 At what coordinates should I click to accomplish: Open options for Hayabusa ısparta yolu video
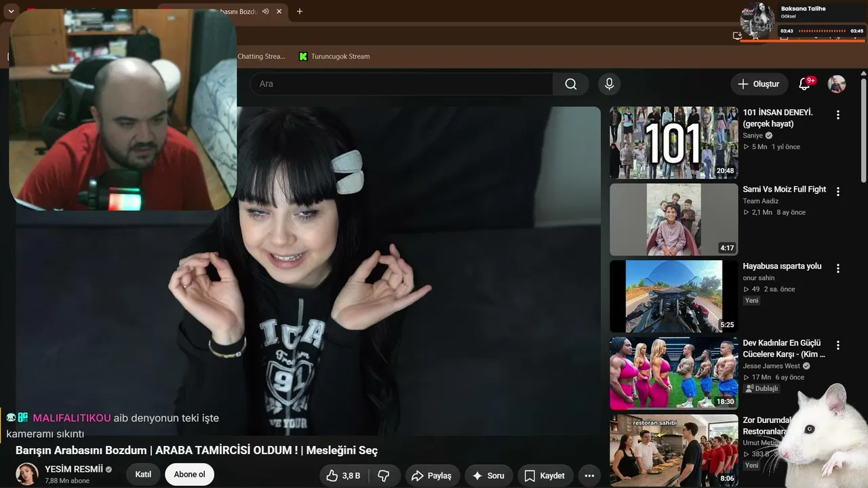click(838, 268)
